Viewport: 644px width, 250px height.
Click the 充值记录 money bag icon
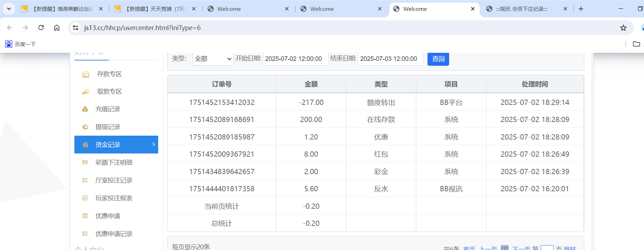[85, 109]
